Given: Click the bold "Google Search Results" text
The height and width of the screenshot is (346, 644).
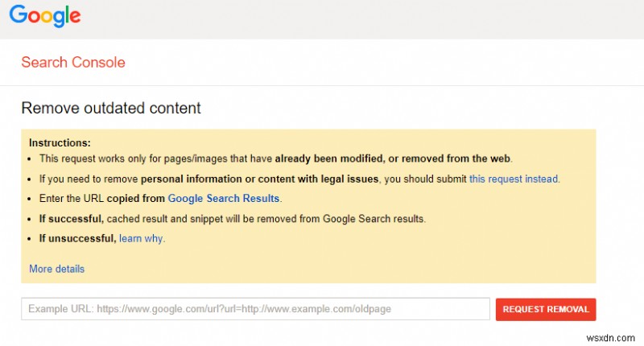Looking at the screenshot, I should [x=224, y=198].
